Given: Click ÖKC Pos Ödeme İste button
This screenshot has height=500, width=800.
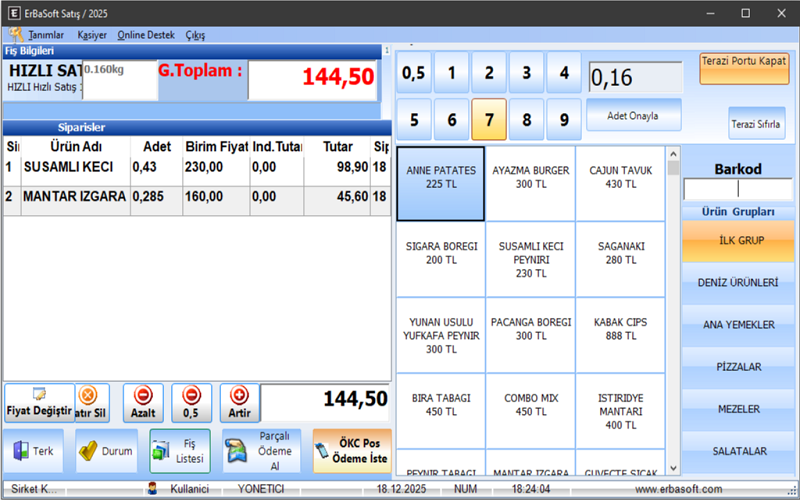Looking at the screenshot, I should [351, 451].
